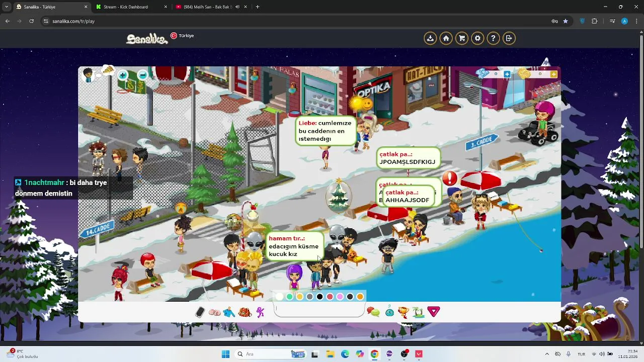Open the Chrome profile avatar
Viewport: 644px width, 362px height.
[x=624, y=21]
